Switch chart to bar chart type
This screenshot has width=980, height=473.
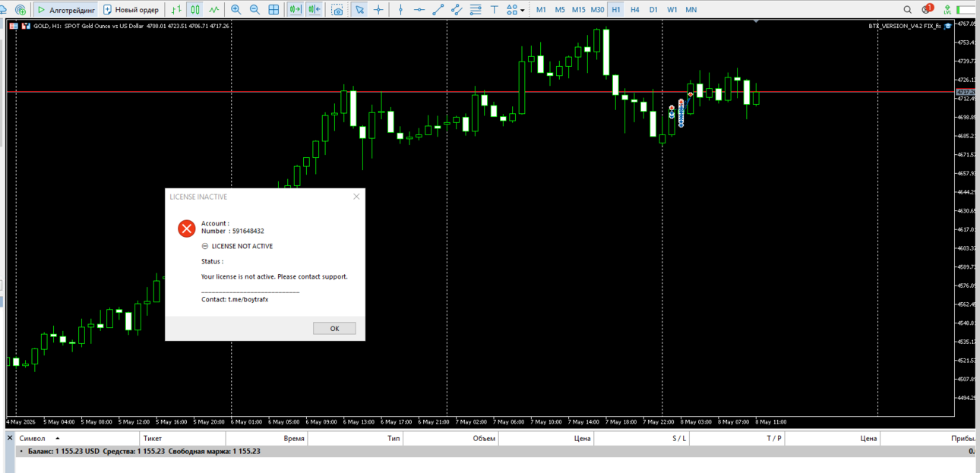[x=176, y=10]
